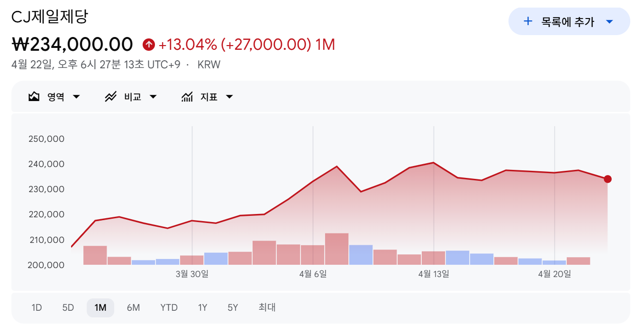Click the 4월 20일 date label
Screen dimensions: 644x334
click(554, 274)
